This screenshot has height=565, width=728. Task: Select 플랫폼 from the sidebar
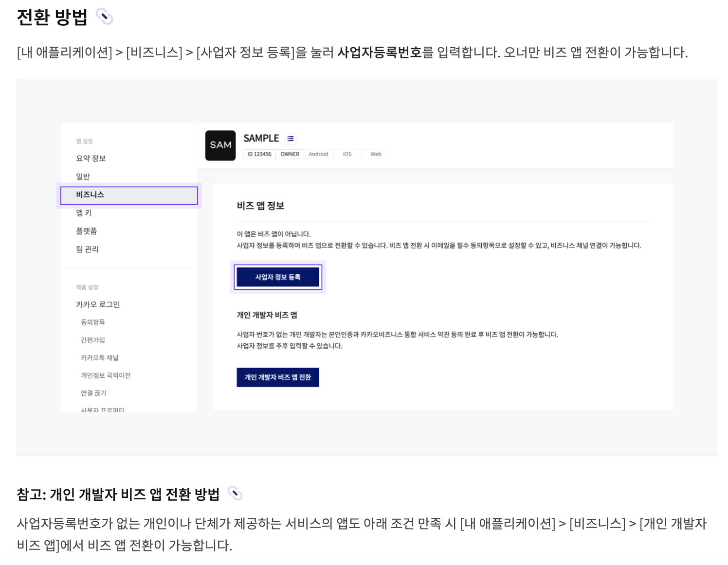pos(88,230)
